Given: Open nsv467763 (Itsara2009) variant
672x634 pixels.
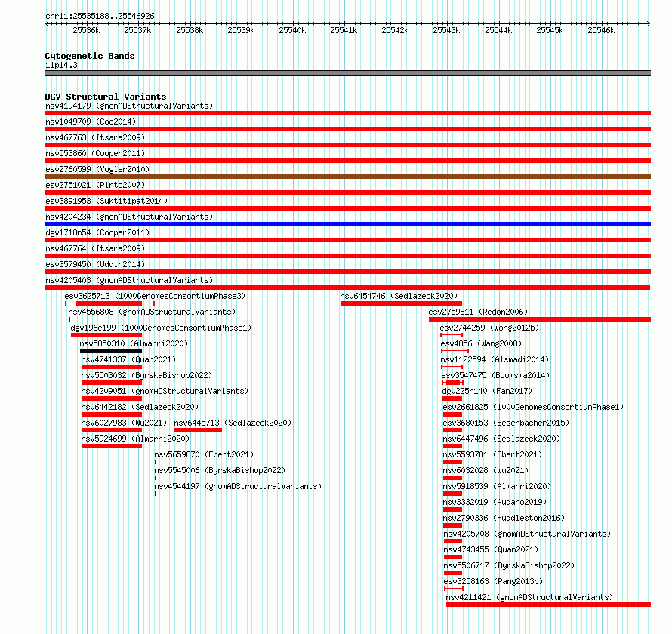Looking at the screenshot, I should pos(95,137).
